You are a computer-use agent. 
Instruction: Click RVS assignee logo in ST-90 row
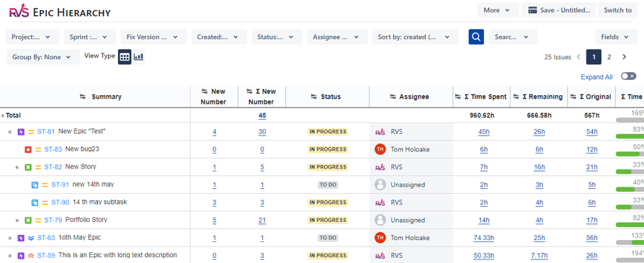pyautogui.click(x=380, y=202)
